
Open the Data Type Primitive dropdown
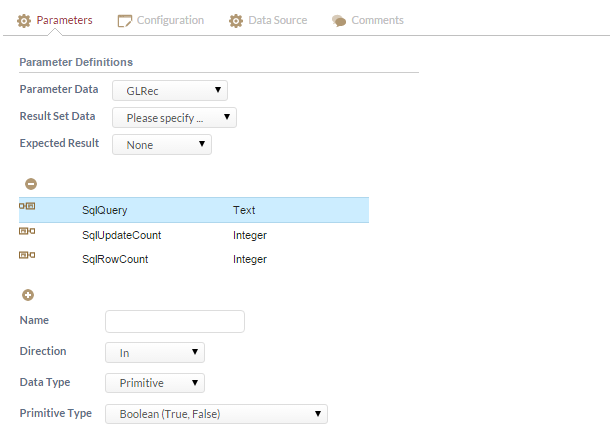[155, 383]
